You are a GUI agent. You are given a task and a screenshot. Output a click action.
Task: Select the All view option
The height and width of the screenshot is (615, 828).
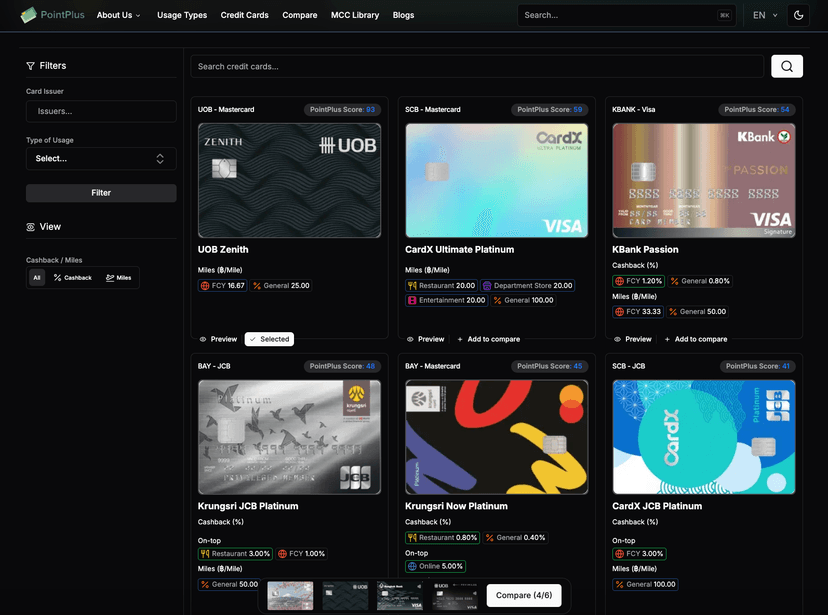(37, 278)
